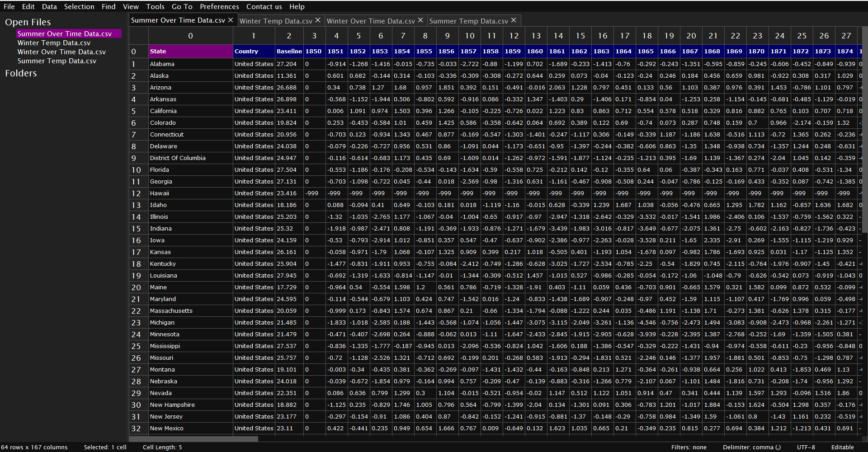Switch to the Winter Temp Data.csv tab
868x452 pixels.
pos(275,21)
